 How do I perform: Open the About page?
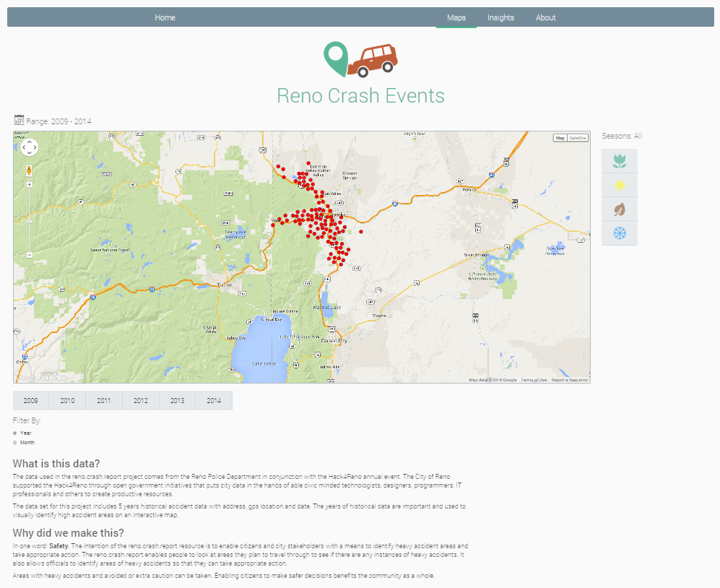tap(545, 17)
